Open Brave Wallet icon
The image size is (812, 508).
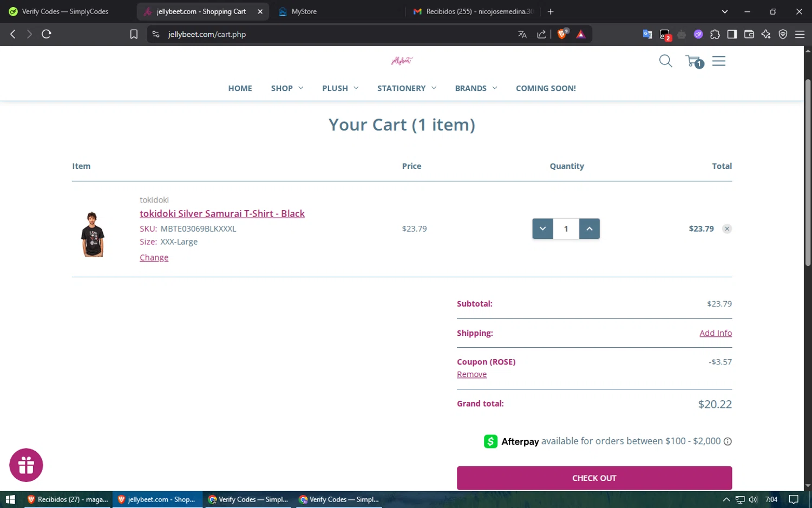tap(749, 34)
